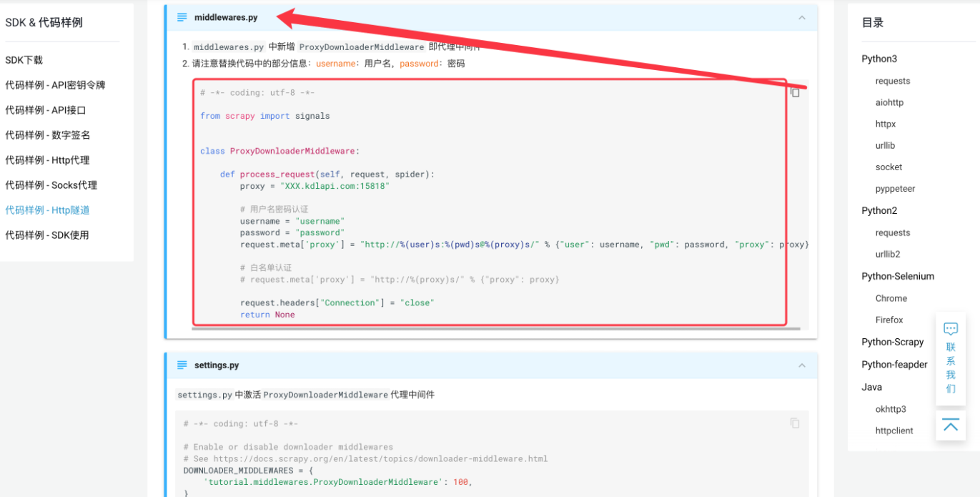
Task: Open the okhttp3 contents link
Action: click(891, 409)
